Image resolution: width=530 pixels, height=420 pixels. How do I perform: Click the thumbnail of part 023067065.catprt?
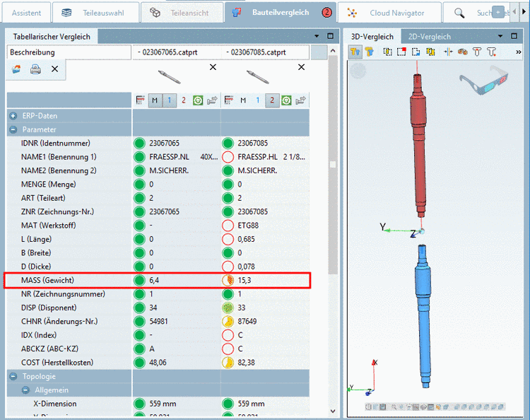pyautogui.click(x=170, y=77)
